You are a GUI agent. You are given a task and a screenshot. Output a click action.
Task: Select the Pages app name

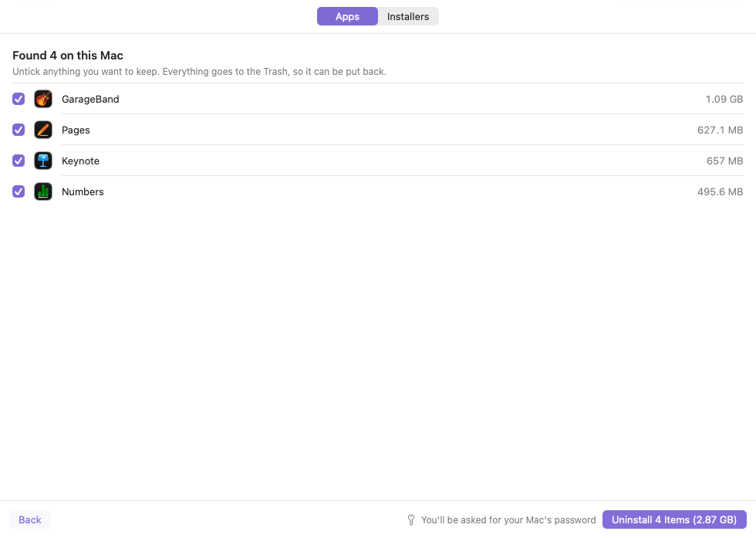76,130
